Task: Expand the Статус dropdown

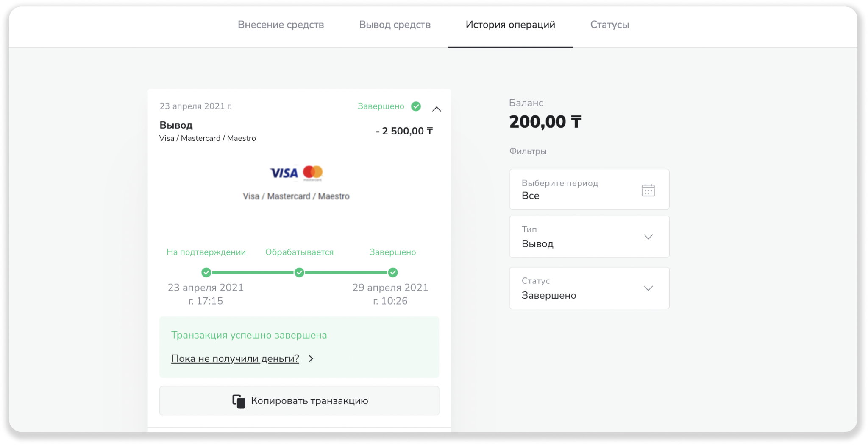Action: [x=648, y=288]
